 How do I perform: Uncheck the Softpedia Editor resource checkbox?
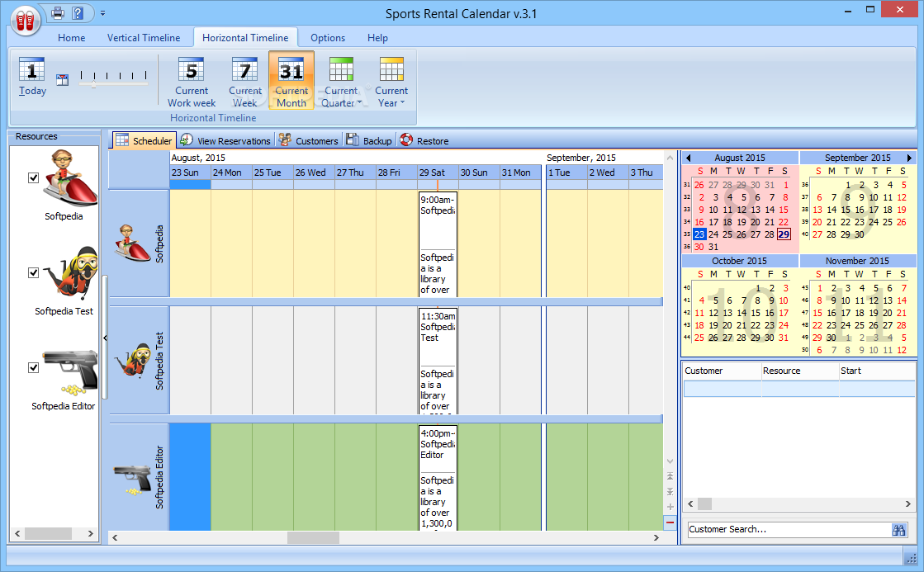click(34, 367)
